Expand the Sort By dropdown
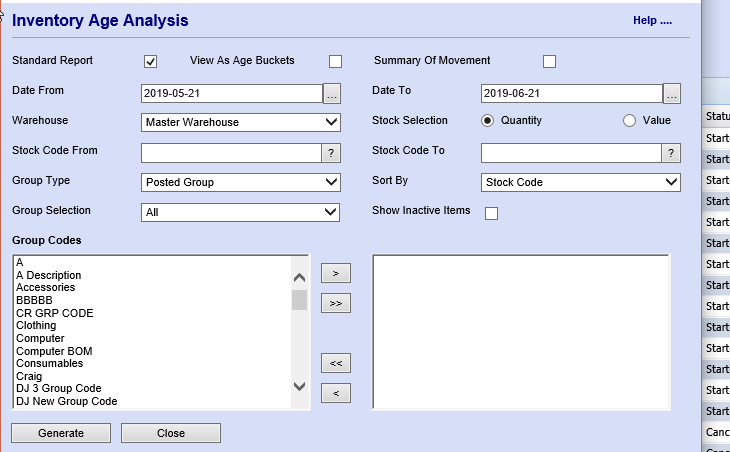The width and height of the screenshot is (730, 452). pos(581,183)
